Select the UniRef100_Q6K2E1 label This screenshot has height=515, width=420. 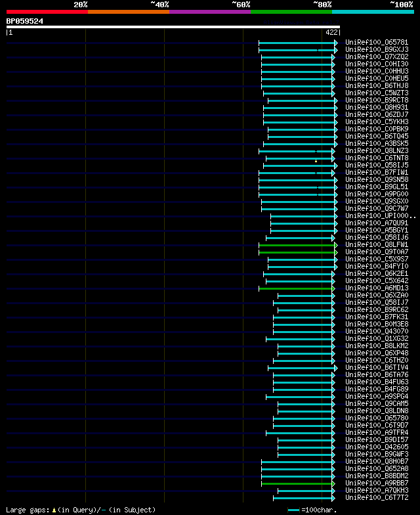pos(377,273)
